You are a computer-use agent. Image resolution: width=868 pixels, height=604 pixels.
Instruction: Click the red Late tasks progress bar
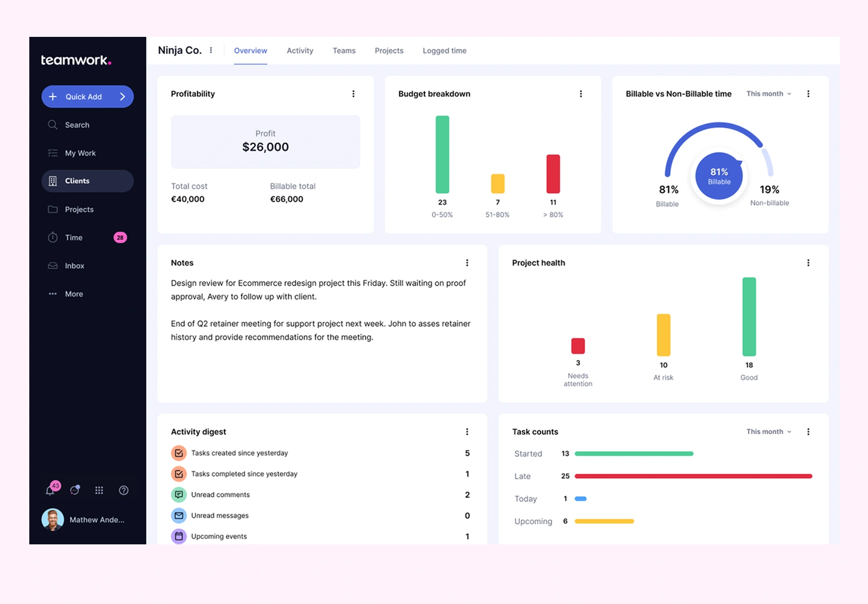pos(693,477)
